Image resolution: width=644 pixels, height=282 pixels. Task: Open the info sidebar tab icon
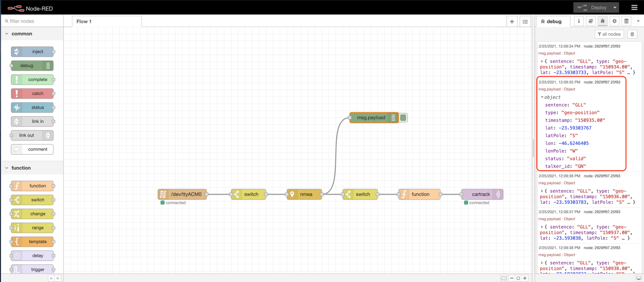[579, 21]
